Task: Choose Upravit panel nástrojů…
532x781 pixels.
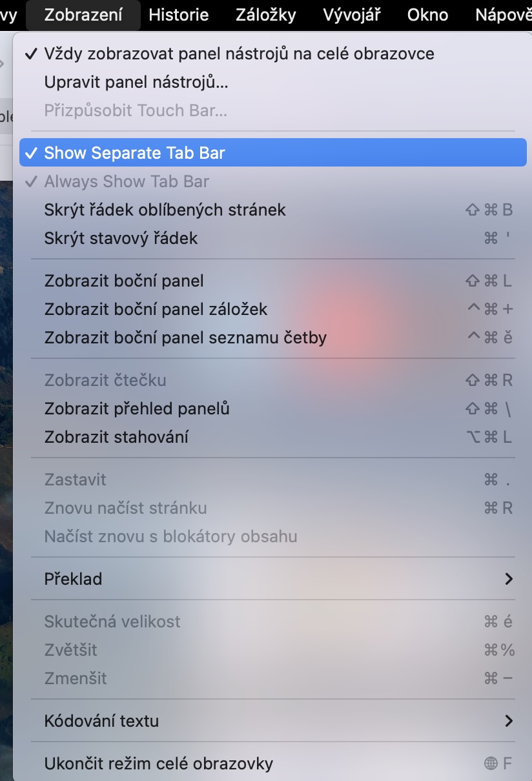Action: [x=136, y=82]
